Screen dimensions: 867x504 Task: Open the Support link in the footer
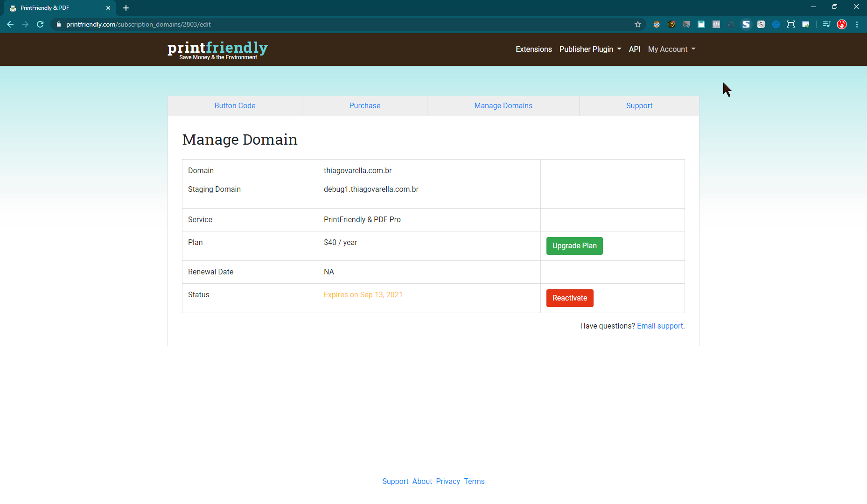(x=395, y=482)
